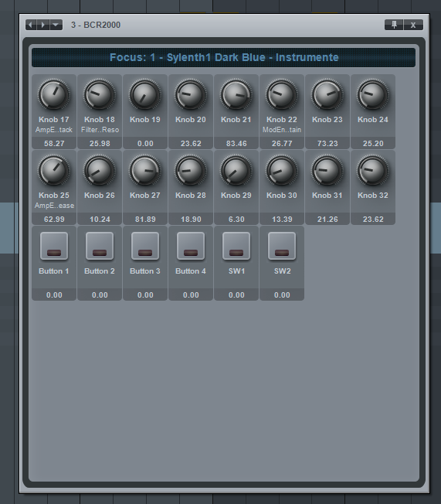The image size is (441, 504).
Task: Toggle Button 4 on
Action: [191, 246]
